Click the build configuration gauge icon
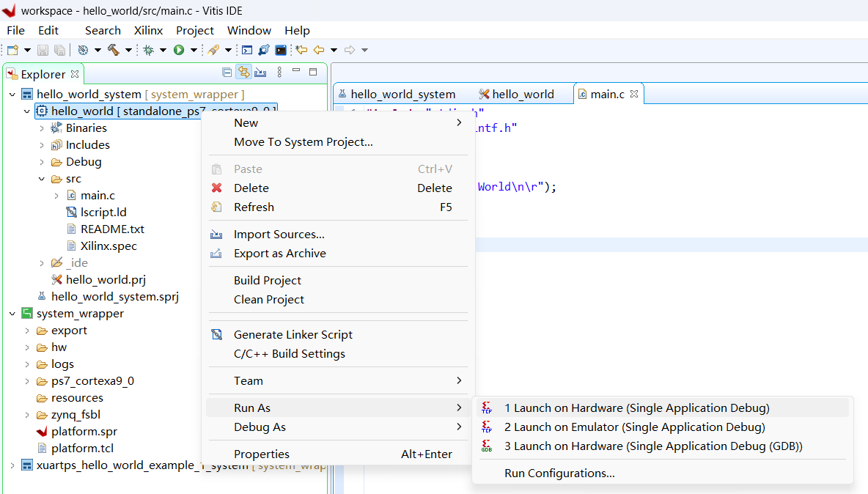Image resolution: width=868 pixels, height=494 pixels. (83, 51)
